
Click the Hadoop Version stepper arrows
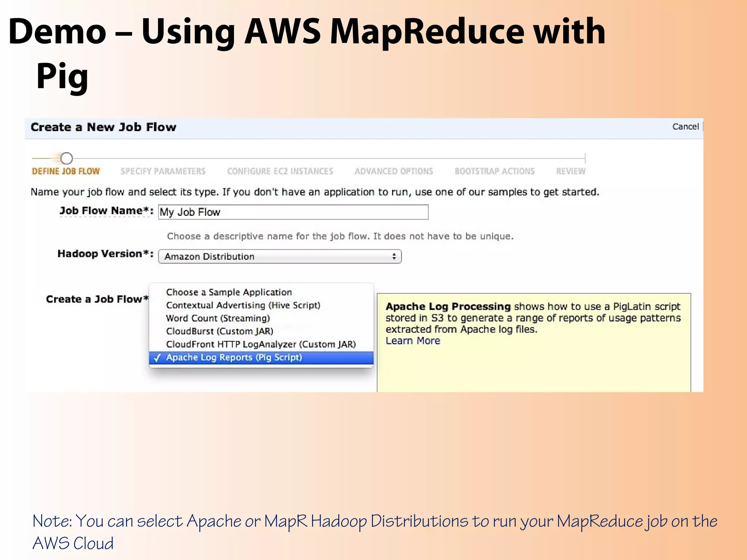coord(394,256)
